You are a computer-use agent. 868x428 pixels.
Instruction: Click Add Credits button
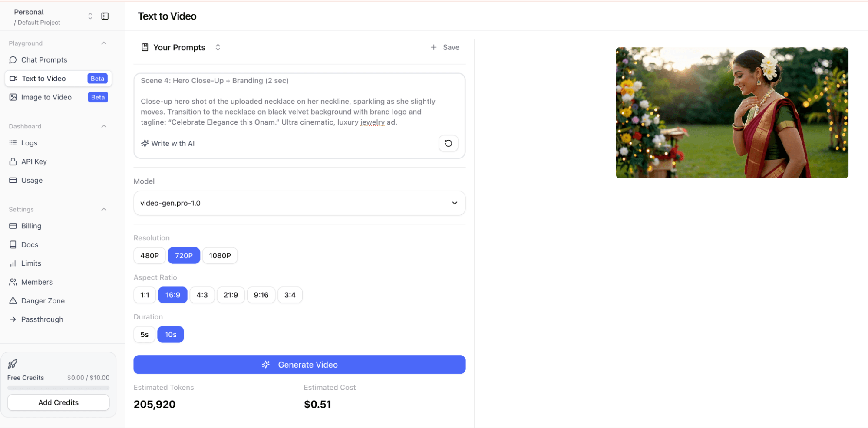point(58,402)
